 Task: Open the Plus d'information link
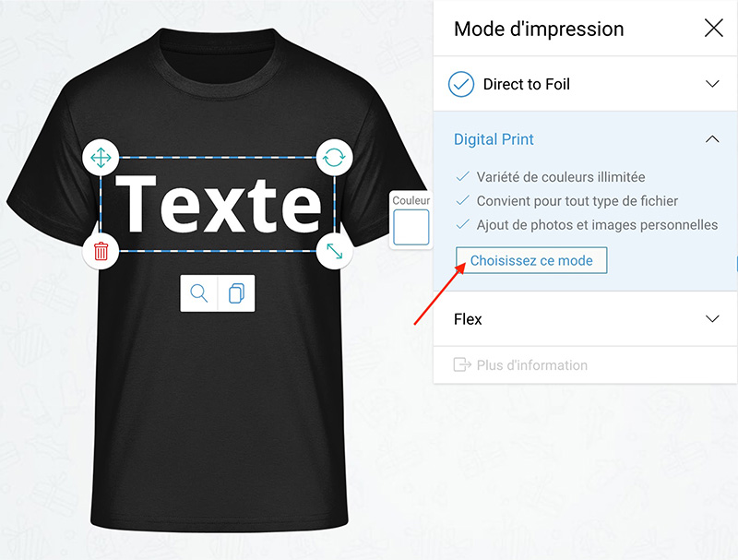531,365
